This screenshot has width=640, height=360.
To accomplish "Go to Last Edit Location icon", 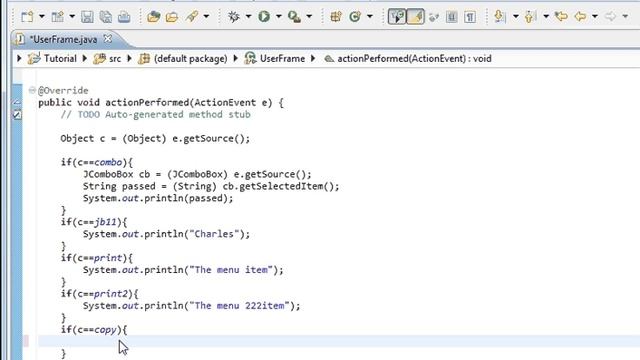I will (x=561, y=17).
